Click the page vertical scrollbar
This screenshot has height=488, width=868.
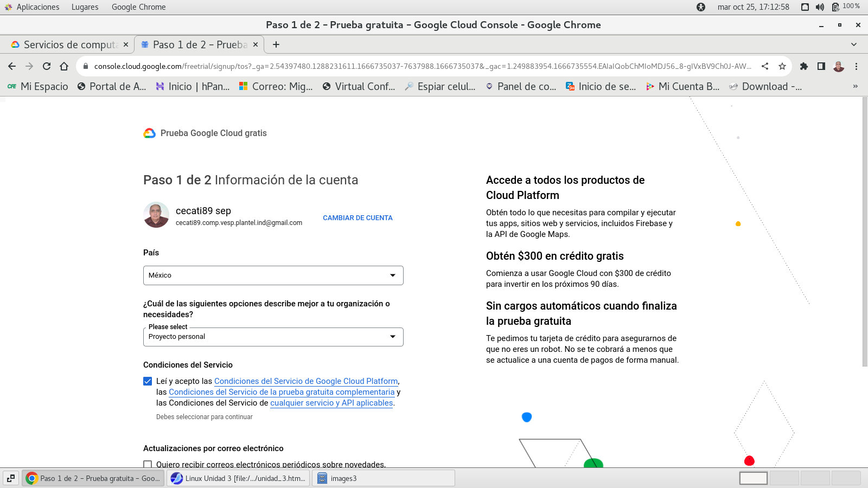click(865, 233)
